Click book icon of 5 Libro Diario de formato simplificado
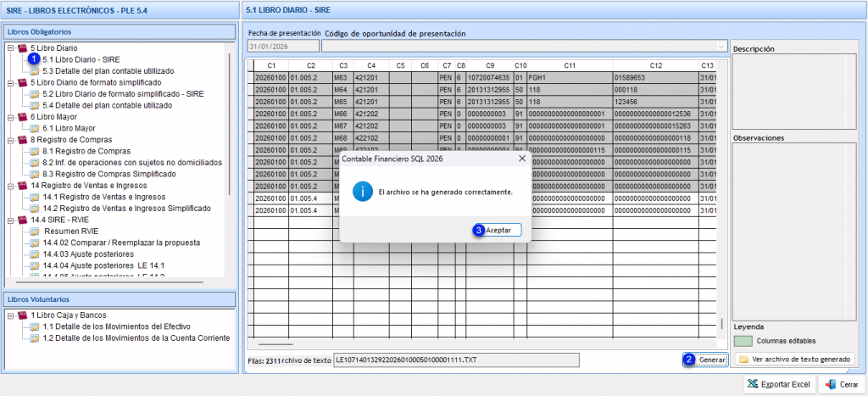The height and width of the screenshot is (396, 868). point(22,82)
